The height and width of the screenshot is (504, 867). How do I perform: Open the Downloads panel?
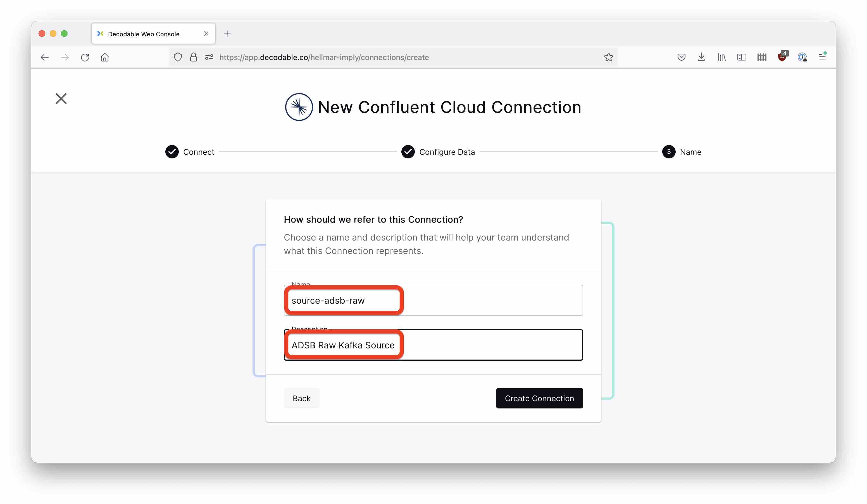pos(701,57)
